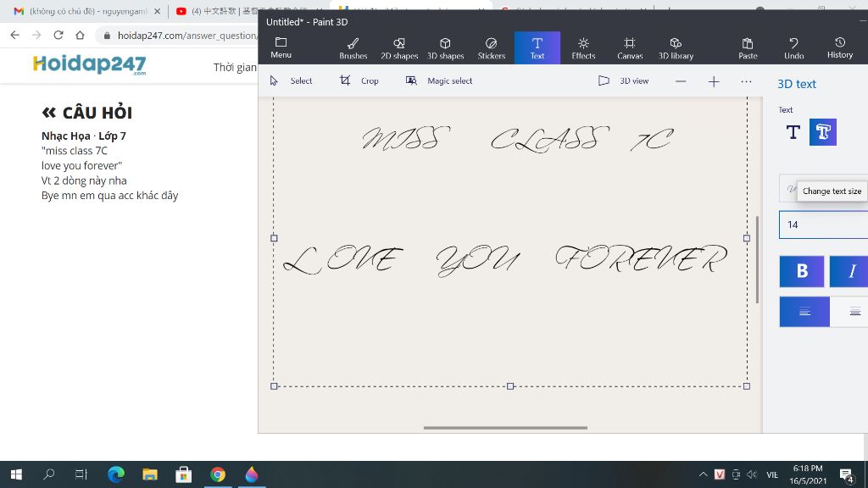
Task: Open the clock and calendar flyout
Action: [x=808, y=474]
